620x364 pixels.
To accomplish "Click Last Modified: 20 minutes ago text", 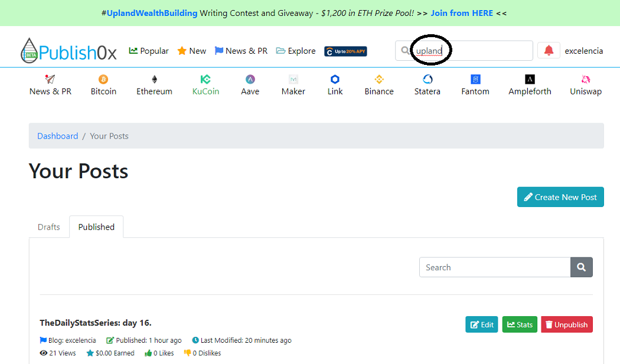I will point(242,340).
